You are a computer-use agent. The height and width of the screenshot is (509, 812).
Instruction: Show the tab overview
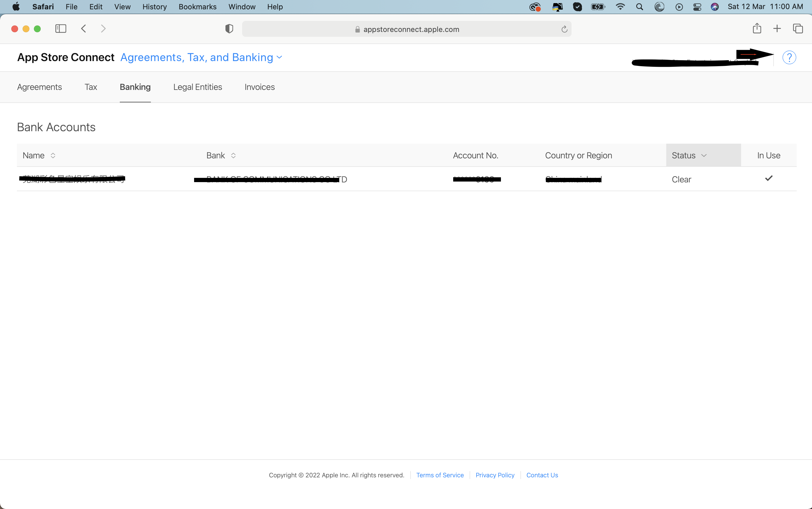click(798, 29)
